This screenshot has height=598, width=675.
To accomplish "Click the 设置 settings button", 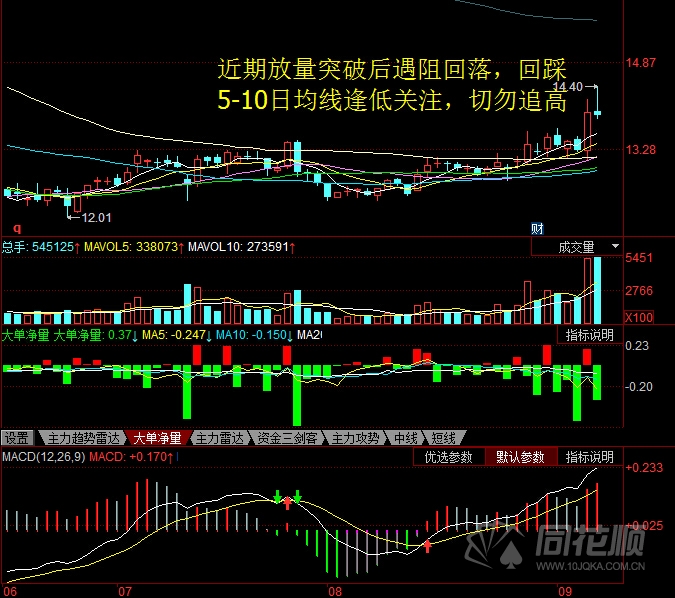I will [x=17, y=438].
